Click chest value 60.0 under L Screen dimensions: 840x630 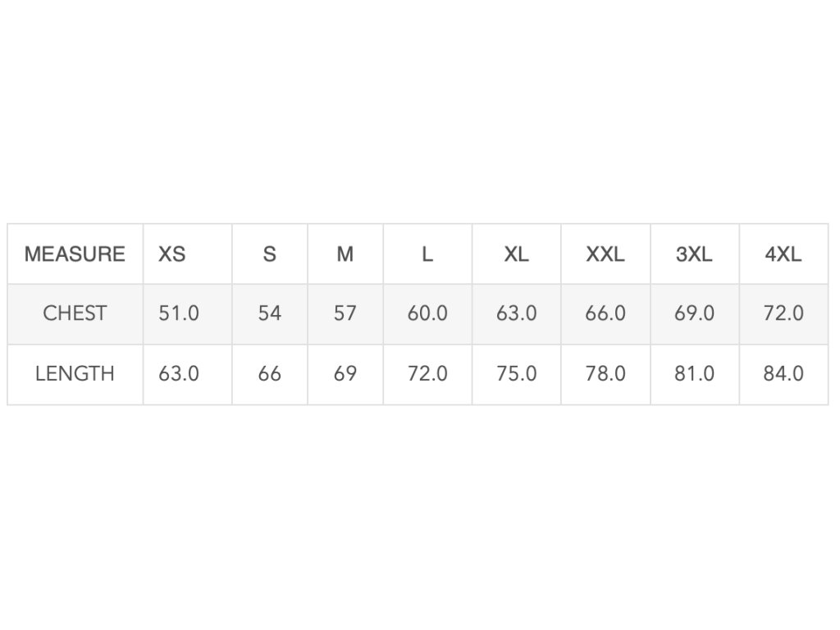coord(427,313)
